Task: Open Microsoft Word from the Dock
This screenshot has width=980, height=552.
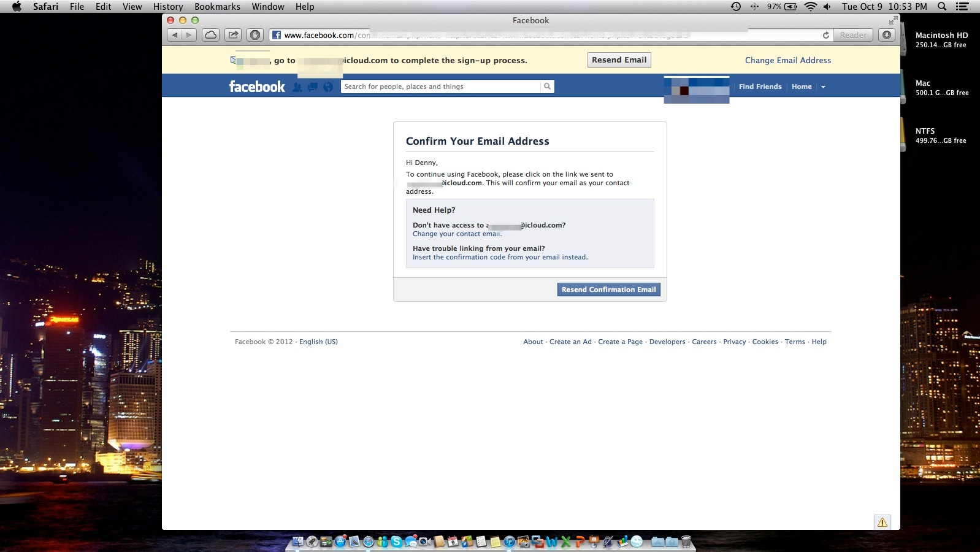Action: point(552,542)
